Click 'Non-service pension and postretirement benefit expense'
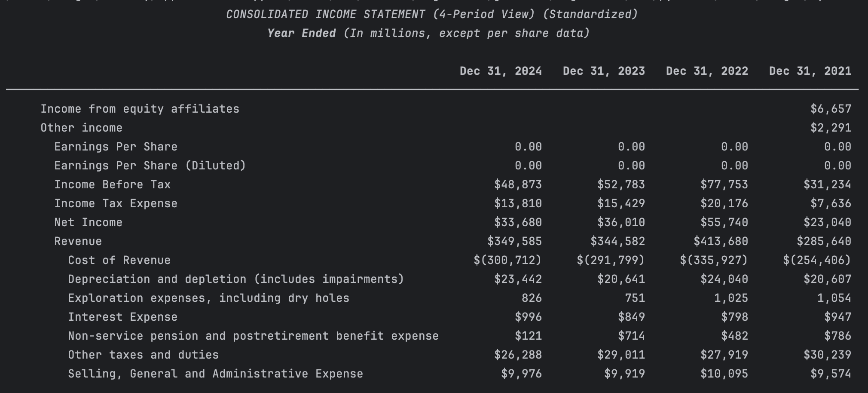This screenshot has height=393, width=868. [254, 336]
